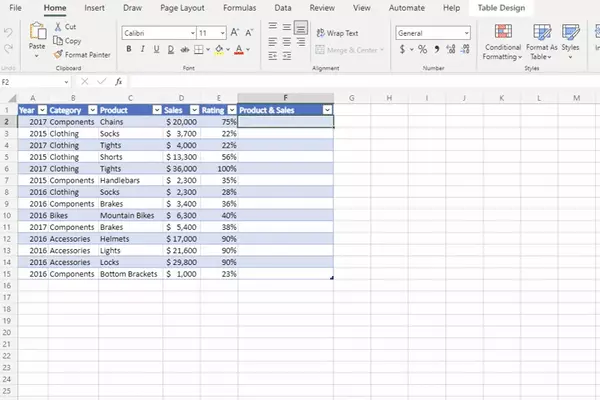The height and width of the screenshot is (400, 600).
Task: Align text right
Action: pyautogui.click(x=301, y=41)
